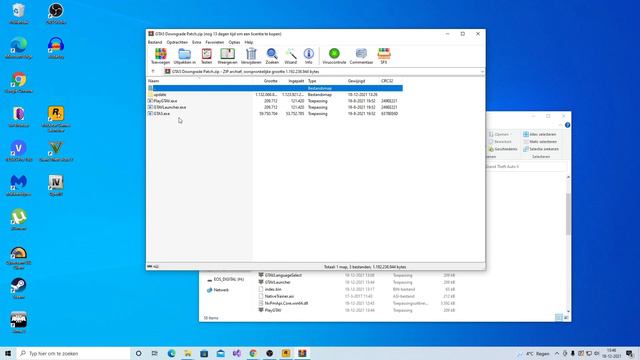
Task: Click the Testen toolbar icon
Action: [207, 56]
